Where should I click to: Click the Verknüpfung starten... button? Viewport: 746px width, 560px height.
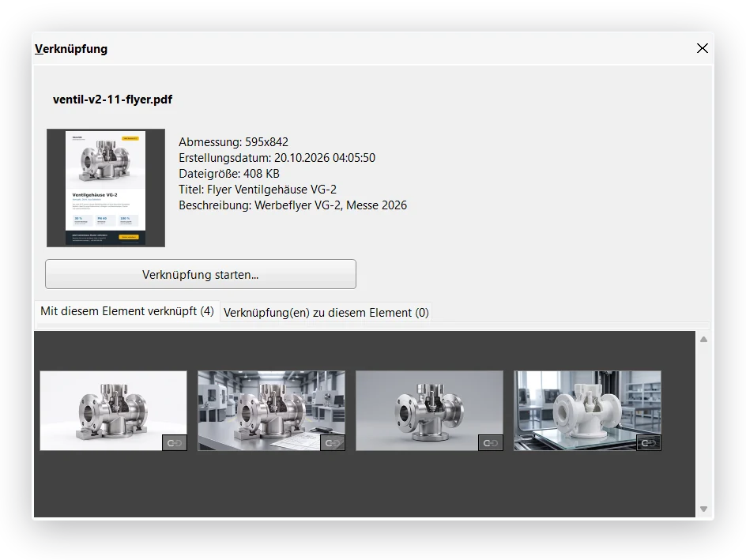point(200,274)
